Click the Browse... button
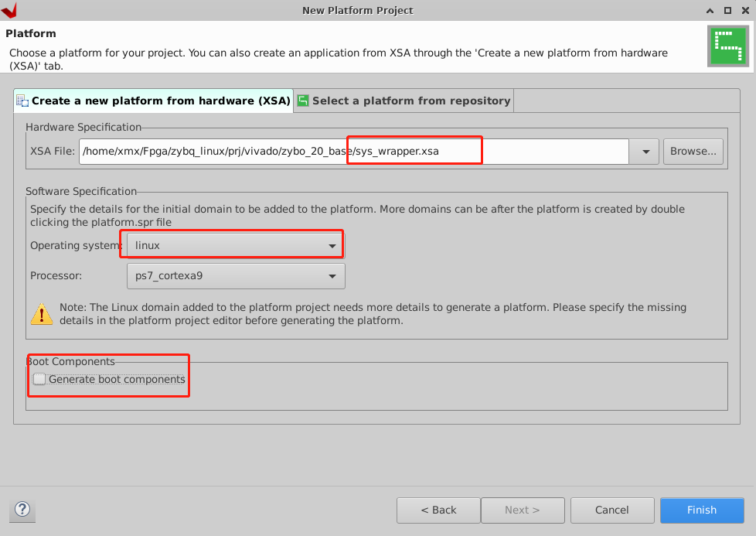This screenshot has height=536, width=756. tap(693, 152)
